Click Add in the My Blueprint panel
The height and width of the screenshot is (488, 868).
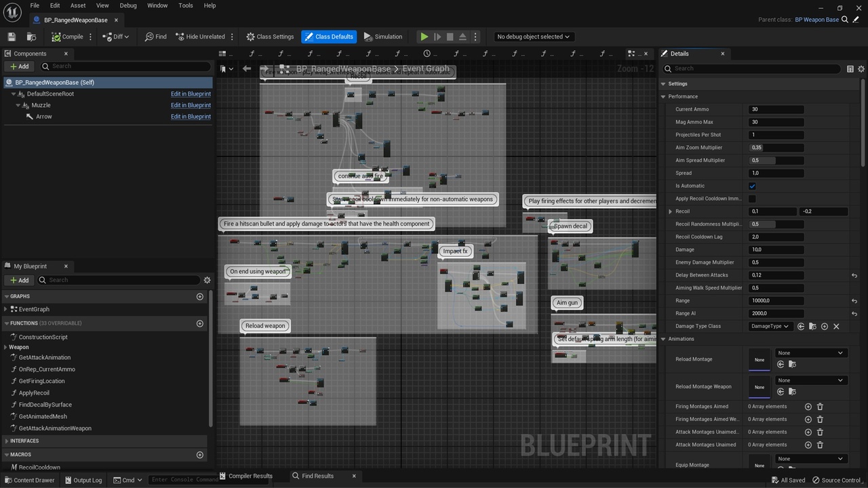point(19,280)
